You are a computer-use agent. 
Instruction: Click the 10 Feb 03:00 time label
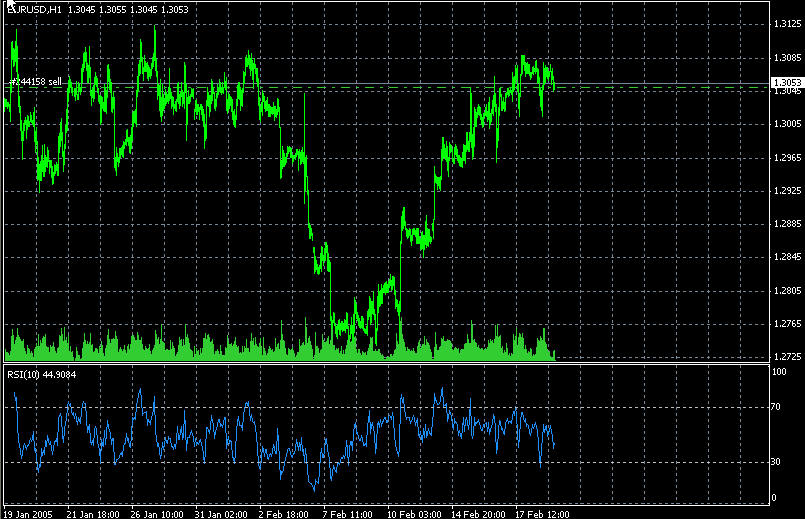(414, 513)
